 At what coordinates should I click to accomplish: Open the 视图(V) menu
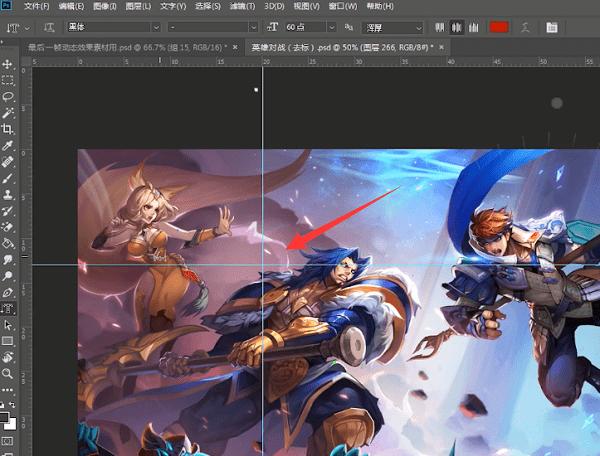pos(307,6)
